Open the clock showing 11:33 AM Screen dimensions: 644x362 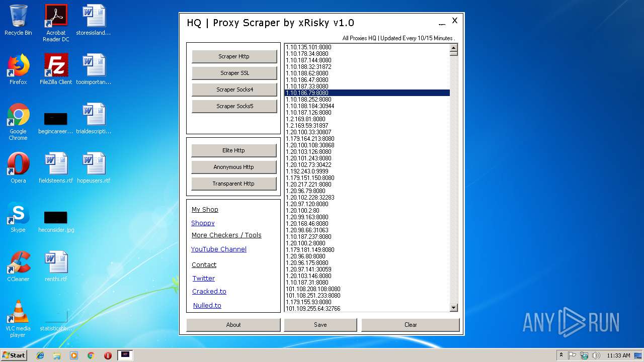pos(618,355)
